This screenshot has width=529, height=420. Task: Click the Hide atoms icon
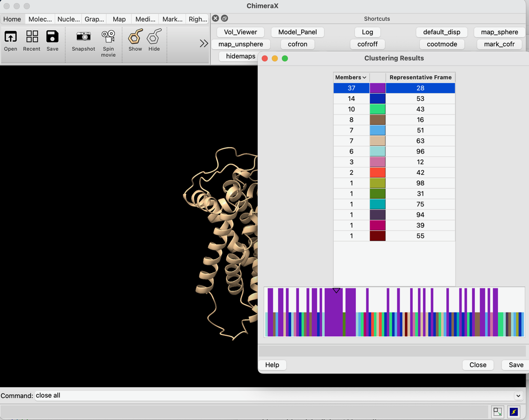click(x=154, y=40)
